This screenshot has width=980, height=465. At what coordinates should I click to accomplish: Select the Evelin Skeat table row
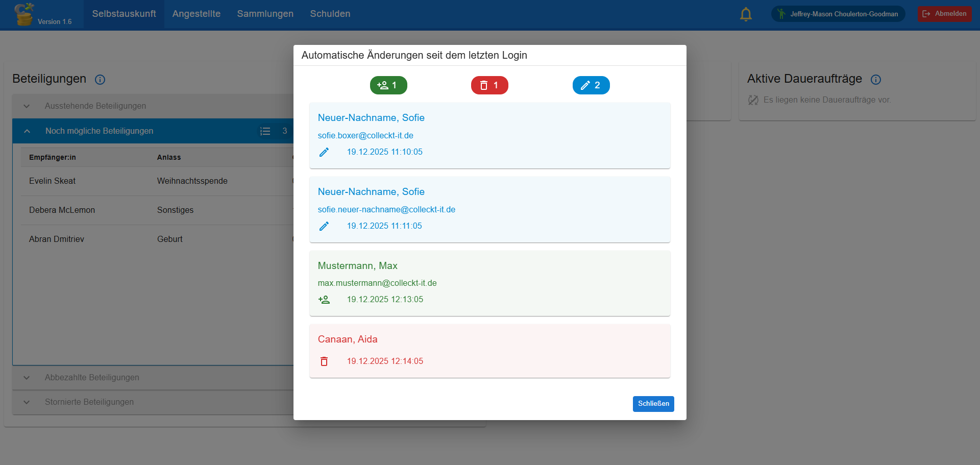point(153,181)
